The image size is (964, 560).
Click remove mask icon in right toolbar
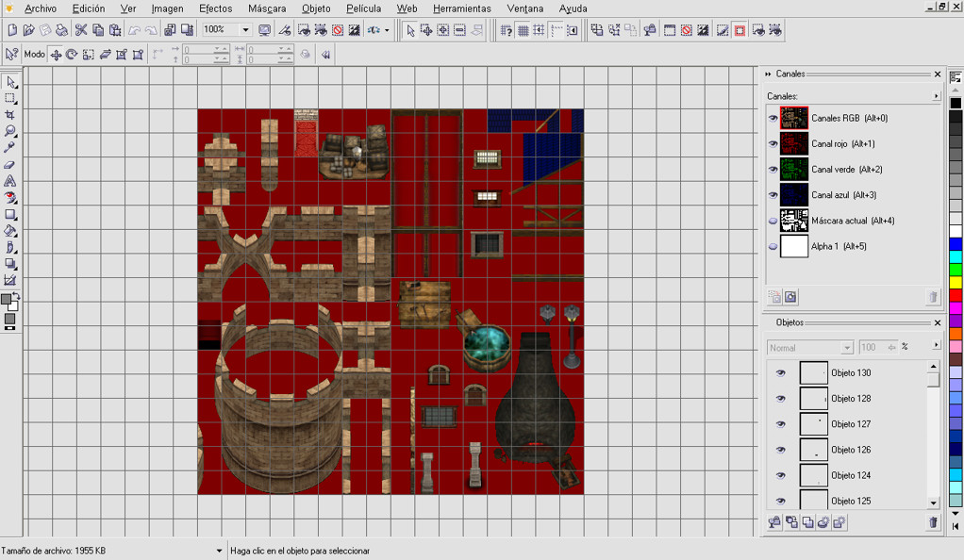click(687, 30)
